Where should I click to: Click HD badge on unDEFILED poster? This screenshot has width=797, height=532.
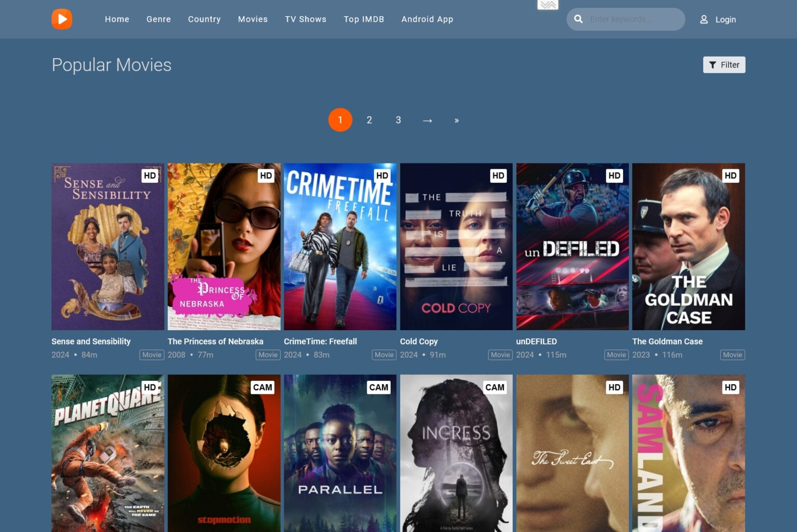click(x=614, y=175)
